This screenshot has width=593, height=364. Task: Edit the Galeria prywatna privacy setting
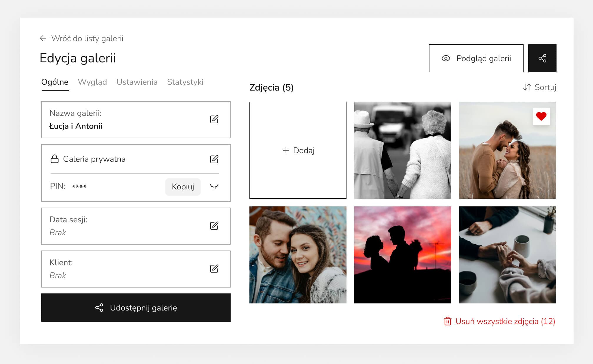tap(214, 159)
